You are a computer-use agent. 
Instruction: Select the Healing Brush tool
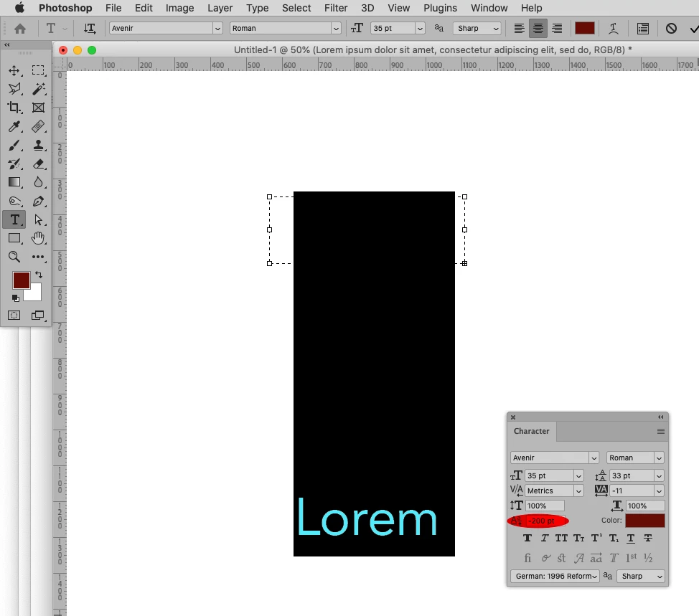(38, 126)
